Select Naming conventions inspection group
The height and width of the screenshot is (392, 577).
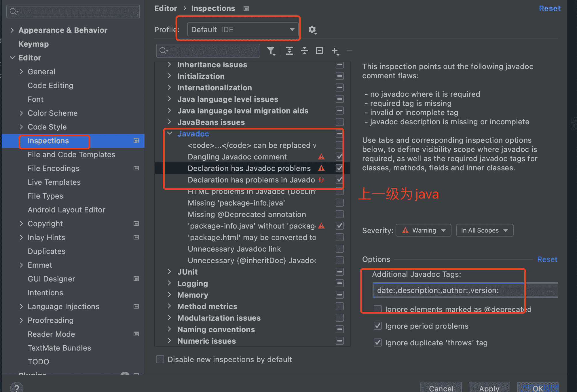tap(252, 329)
